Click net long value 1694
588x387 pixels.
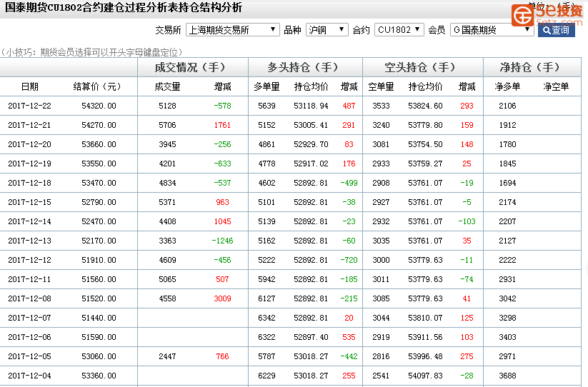(507, 184)
